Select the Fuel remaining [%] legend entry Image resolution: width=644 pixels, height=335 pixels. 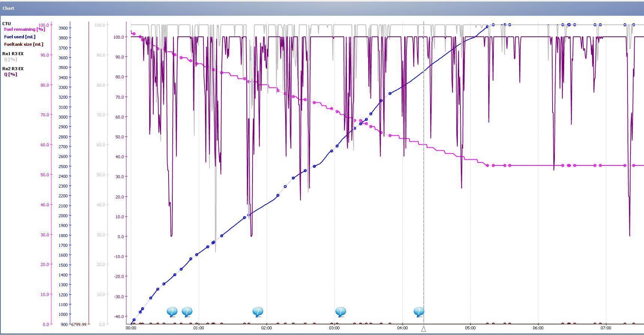pyautogui.click(x=24, y=29)
